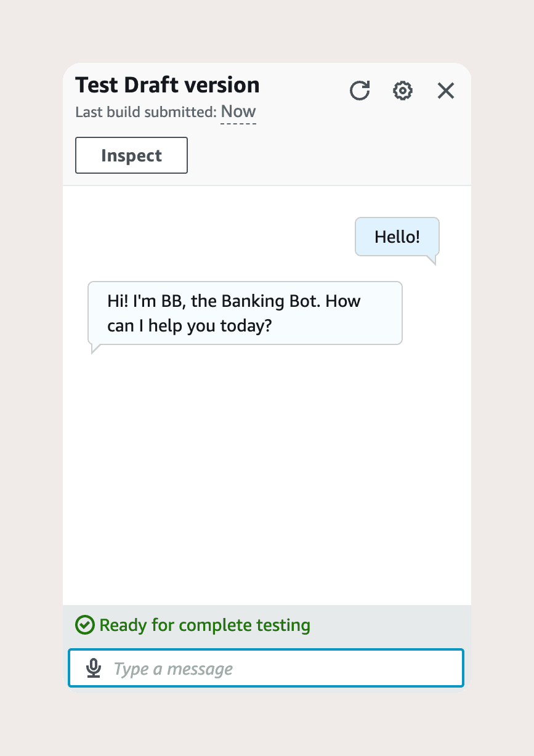The width and height of the screenshot is (534, 756).
Task: Close the Test Draft version panel
Action: click(445, 91)
